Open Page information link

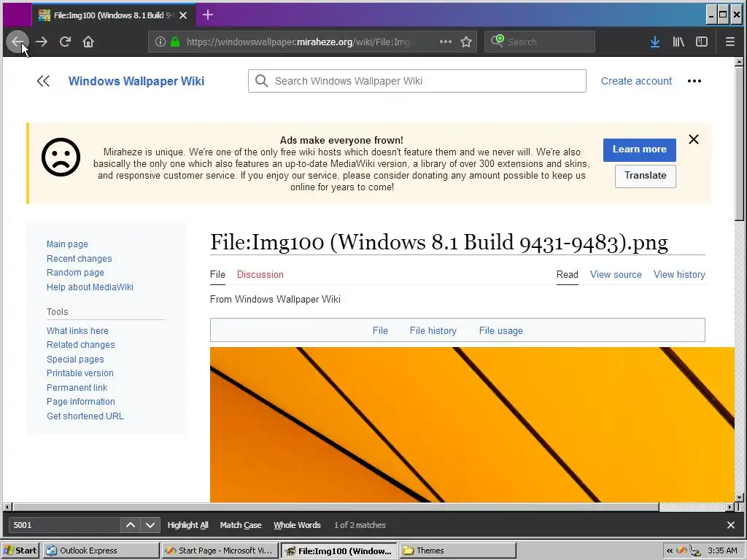[80, 402]
